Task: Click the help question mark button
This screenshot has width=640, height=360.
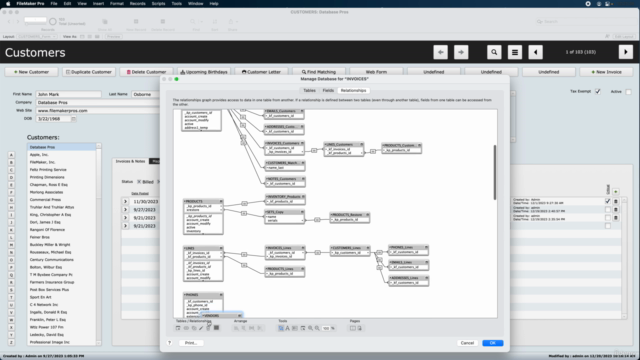Action: tap(169, 343)
